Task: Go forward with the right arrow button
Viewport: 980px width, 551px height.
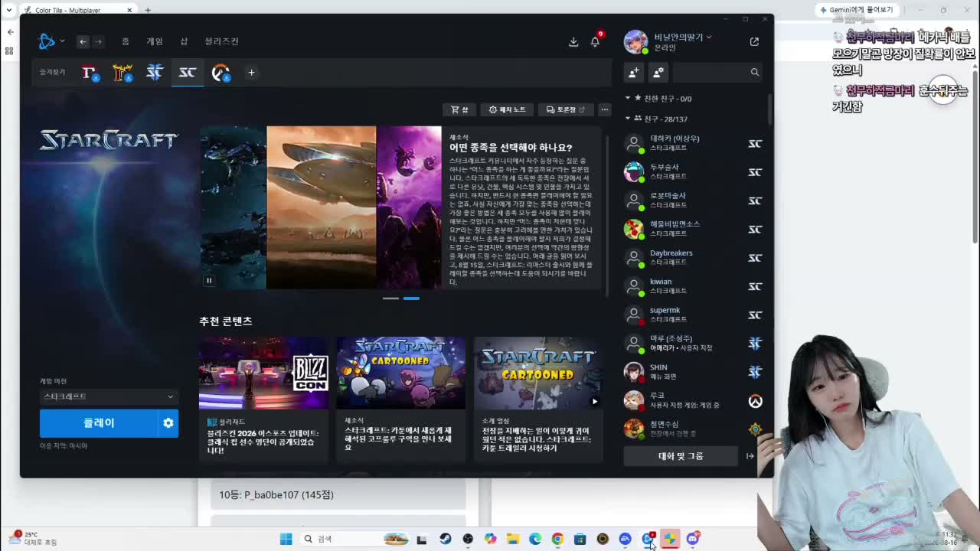Action: point(98,41)
